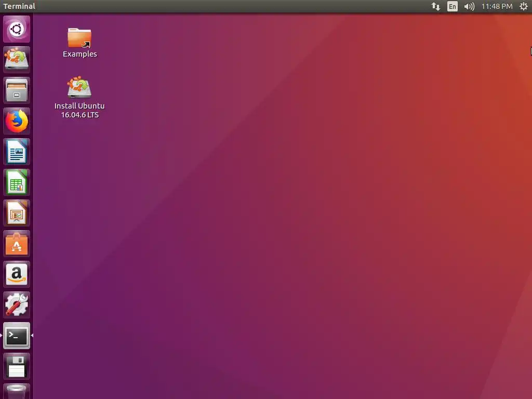Open the En keyboard layout indicator
The image size is (532, 399).
click(x=453, y=6)
